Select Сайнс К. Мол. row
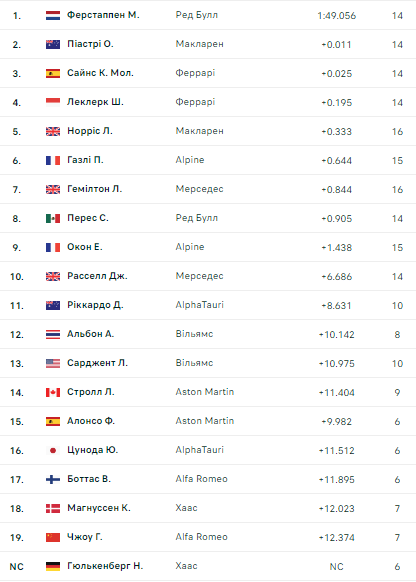 point(208,73)
